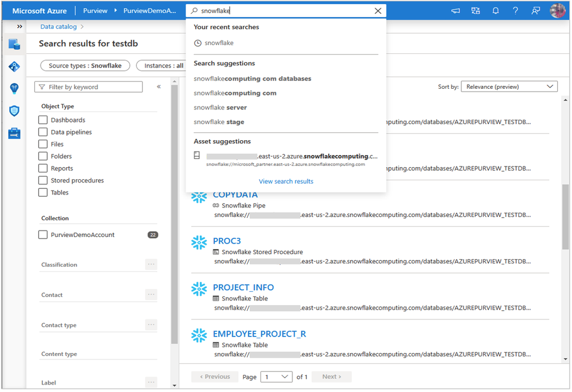This screenshot has height=392, width=572.
Task: Check the Data pipelines object type
Action: click(x=43, y=132)
